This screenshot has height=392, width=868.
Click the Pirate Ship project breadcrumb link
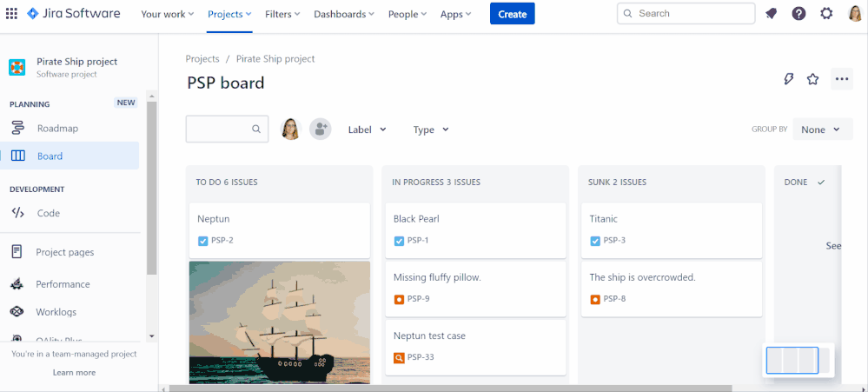point(275,59)
